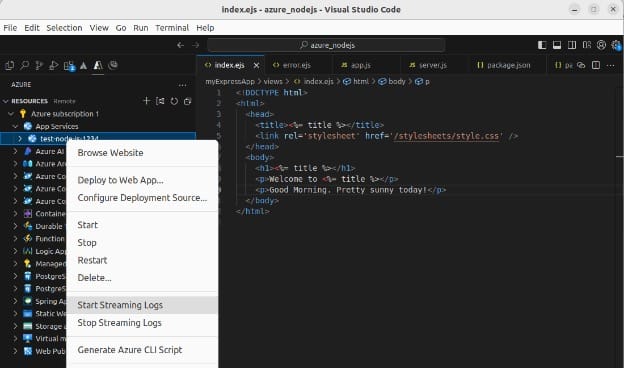The height and width of the screenshot is (368, 624).
Task: Toggle the secondary side bar layout icon
Action: click(x=571, y=45)
